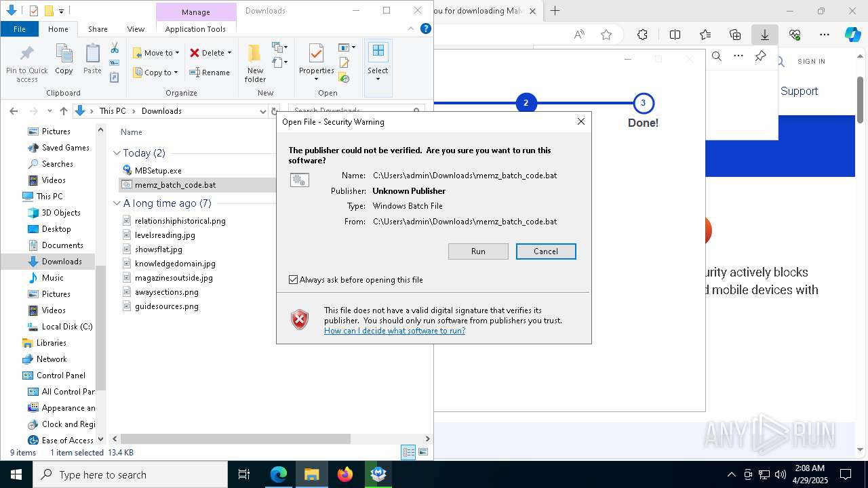Open the File menu tab
This screenshot has width=868, height=488.
[20, 29]
